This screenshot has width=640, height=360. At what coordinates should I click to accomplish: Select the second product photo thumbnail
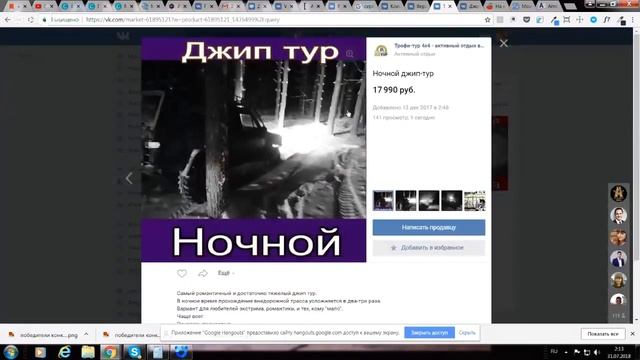point(406,200)
